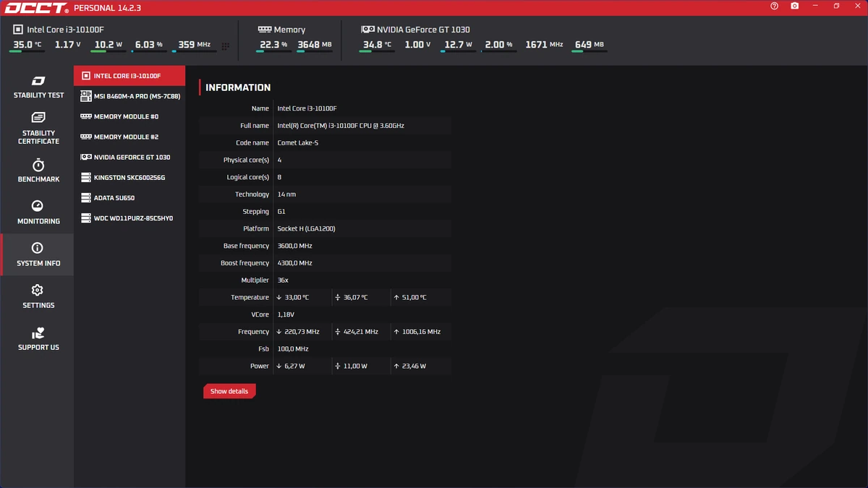This screenshot has height=488, width=868.
Task: Open the Stability Certificate section
Action: [x=37, y=129]
